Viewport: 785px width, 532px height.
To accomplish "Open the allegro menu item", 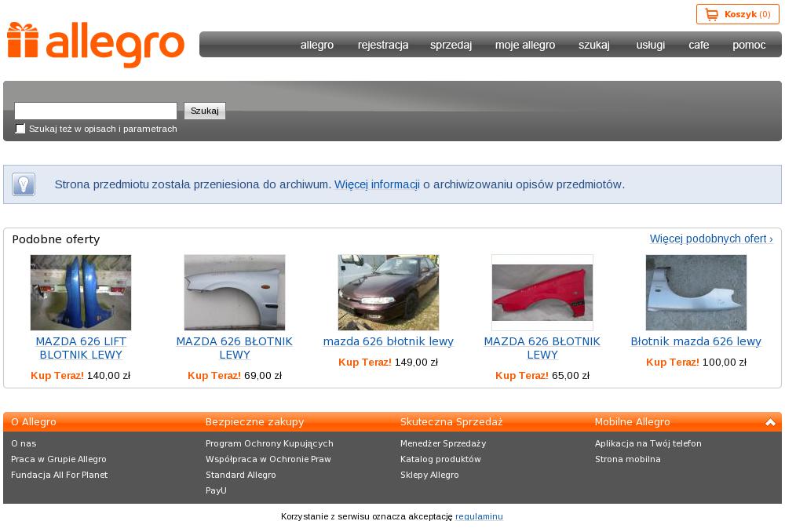I will [x=317, y=45].
